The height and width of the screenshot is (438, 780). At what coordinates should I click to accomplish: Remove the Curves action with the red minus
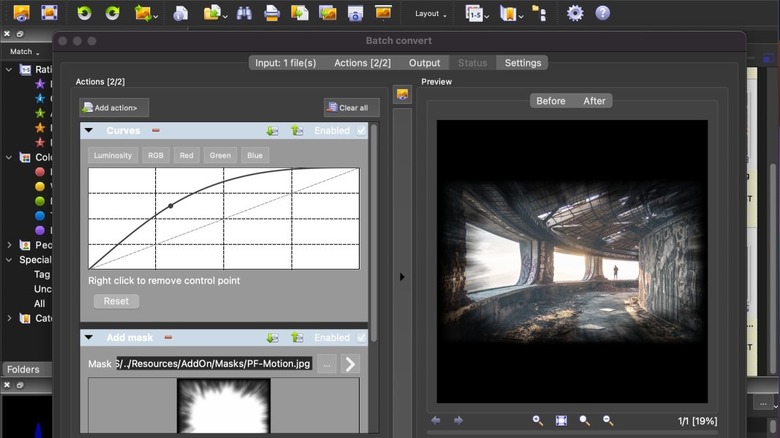[x=156, y=130]
